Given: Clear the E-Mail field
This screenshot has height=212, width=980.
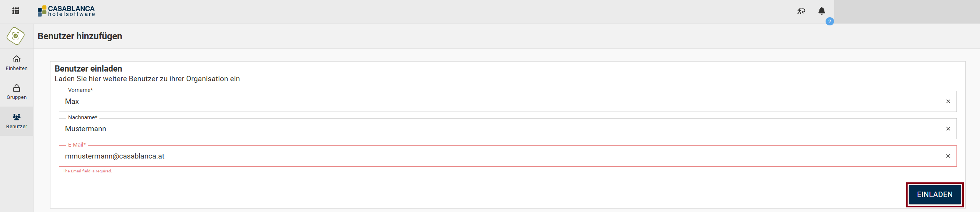Looking at the screenshot, I should click(x=948, y=156).
